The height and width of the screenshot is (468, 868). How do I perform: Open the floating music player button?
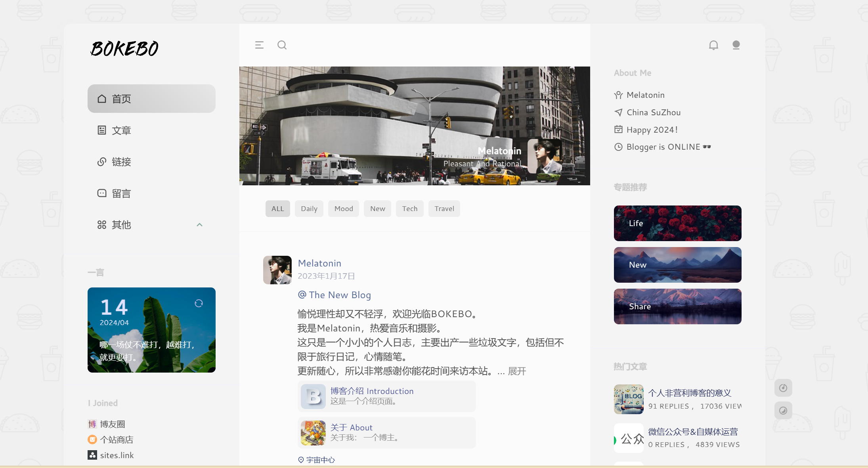783,388
